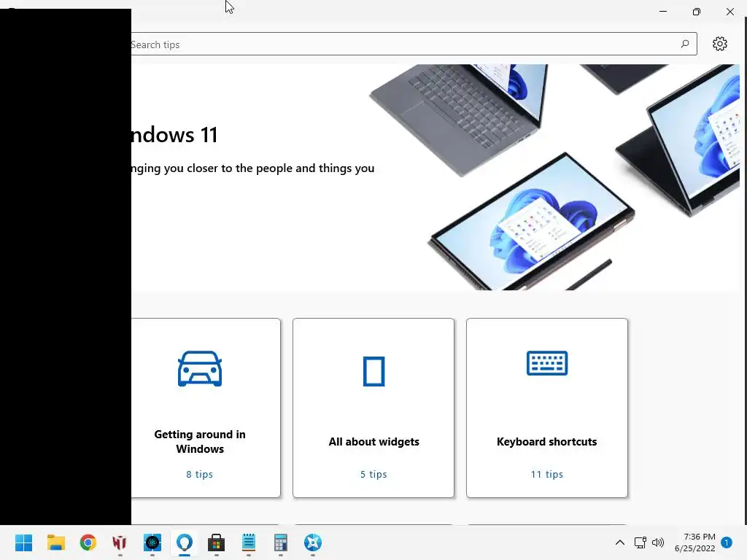Open File Explorer from taskbar
This screenshot has height=560, width=747.
tap(55, 542)
